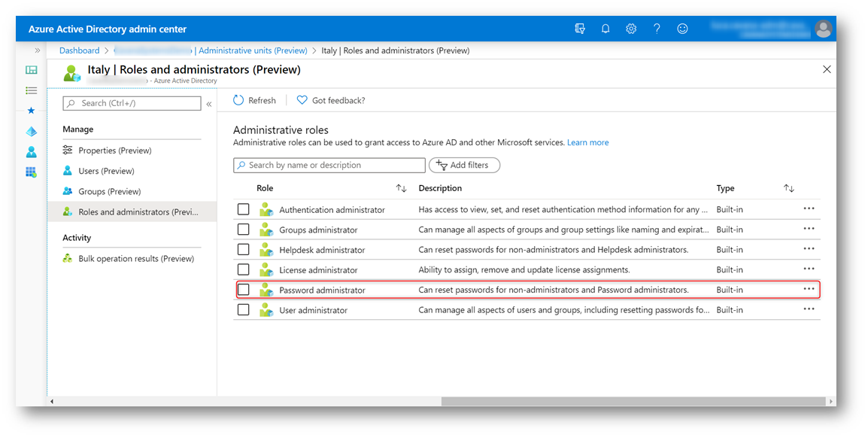The height and width of the screenshot is (438, 868).
Task: Open the License administrator role
Action: coord(318,270)
